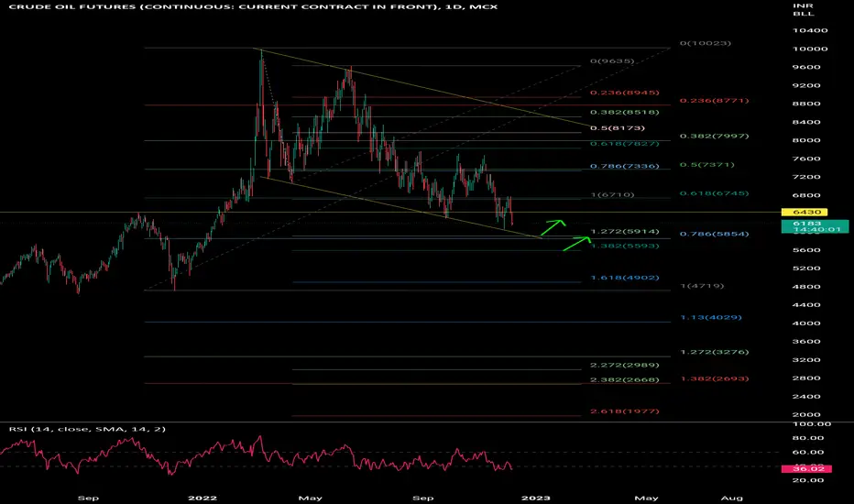Click the 1(4719) Fibonacci label

pos(702,286)
